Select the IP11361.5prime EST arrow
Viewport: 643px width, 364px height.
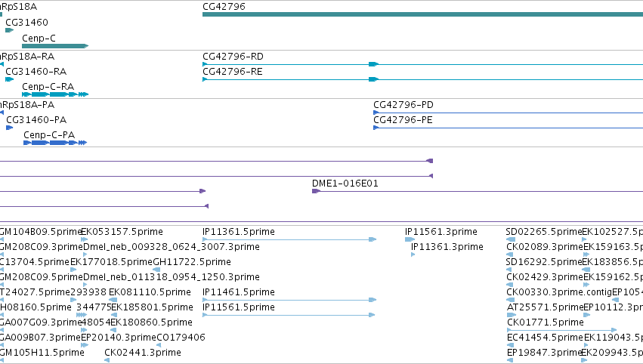click(x=289, y=239)
